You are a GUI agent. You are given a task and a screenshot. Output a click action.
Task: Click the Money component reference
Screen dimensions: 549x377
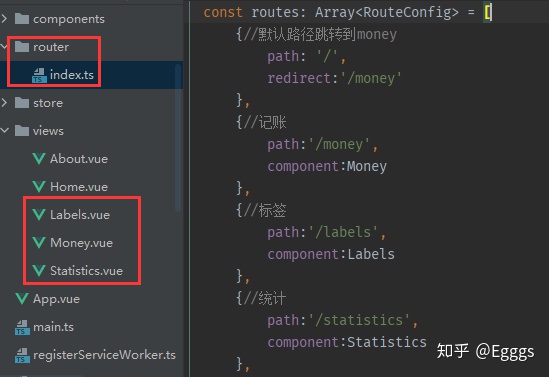(367, 166)
